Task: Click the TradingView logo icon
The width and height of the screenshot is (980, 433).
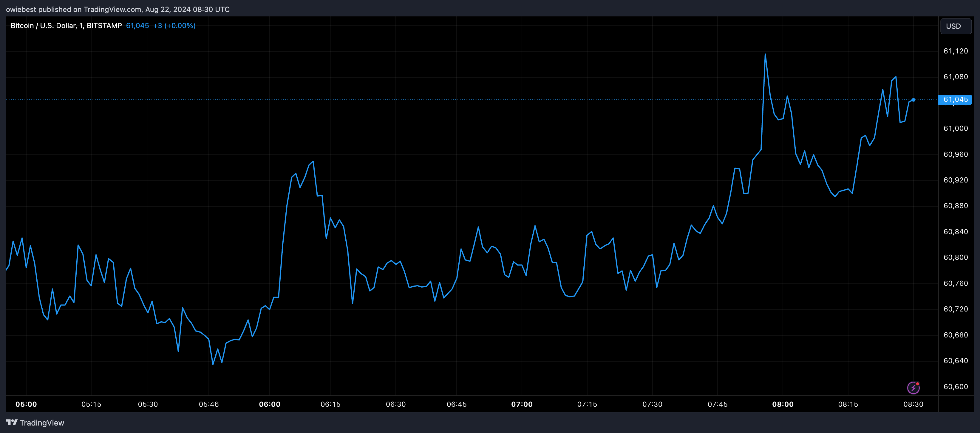Action: pos(12,422)
